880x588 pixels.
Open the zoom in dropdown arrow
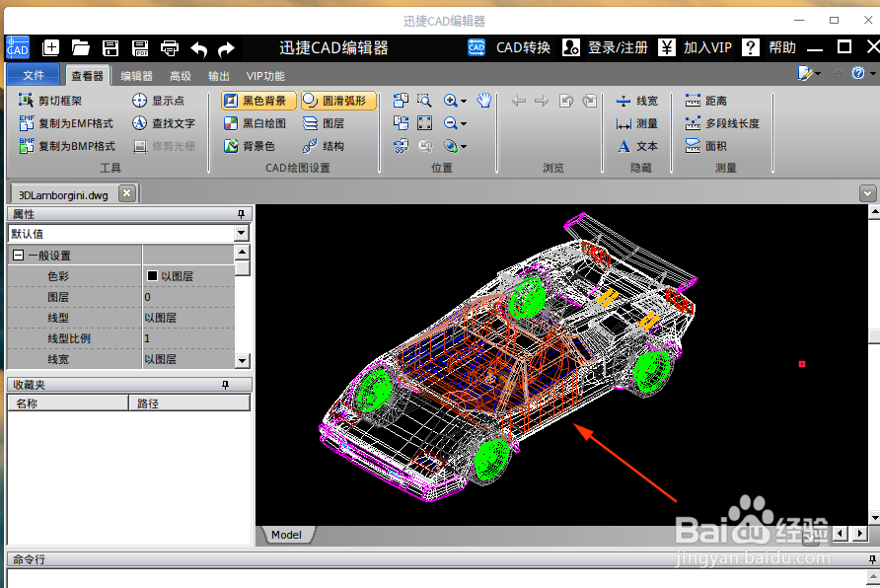464,102
